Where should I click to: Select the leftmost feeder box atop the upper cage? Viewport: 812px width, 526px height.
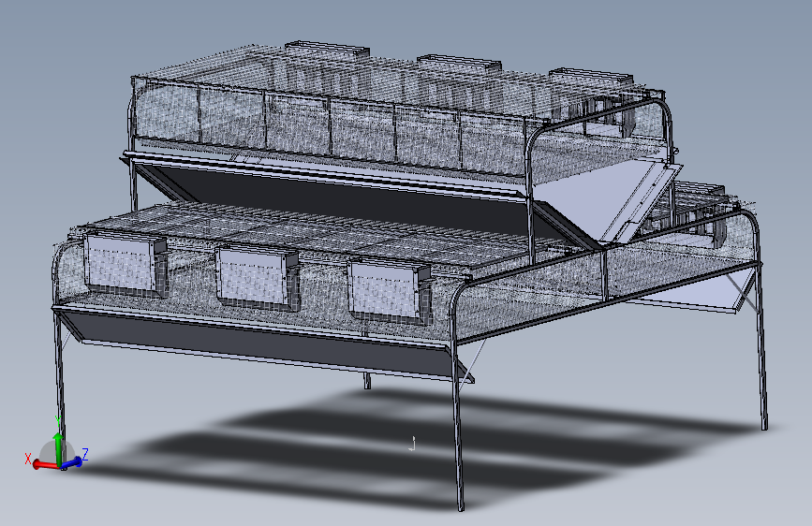pyautogui.click(x=327, y=50)
